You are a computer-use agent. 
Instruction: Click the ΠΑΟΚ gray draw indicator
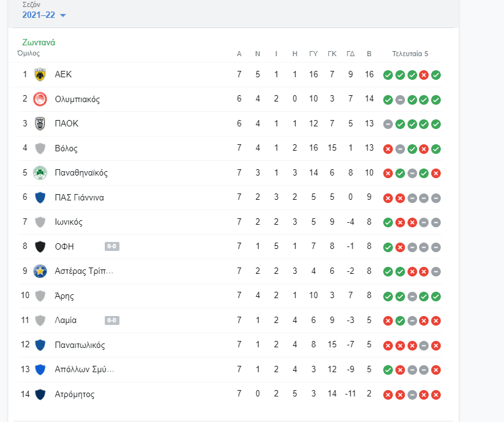(388, 124)
